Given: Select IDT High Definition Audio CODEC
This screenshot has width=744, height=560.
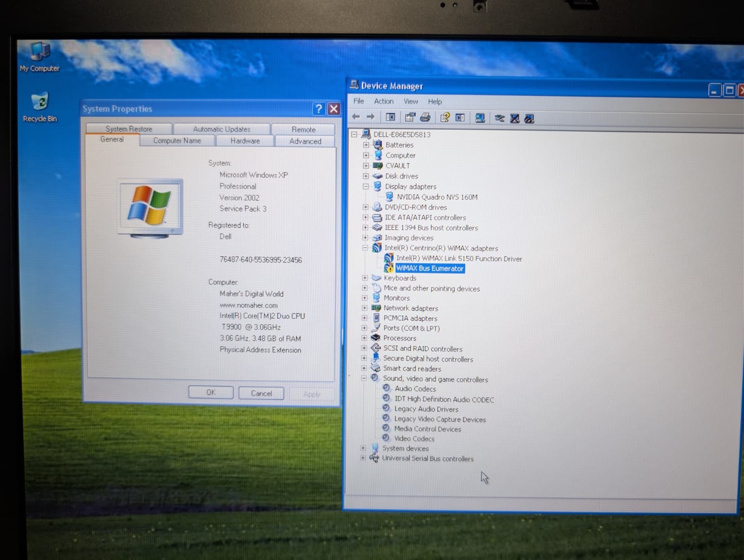Looking at the screenshot, I should [444, 399].
